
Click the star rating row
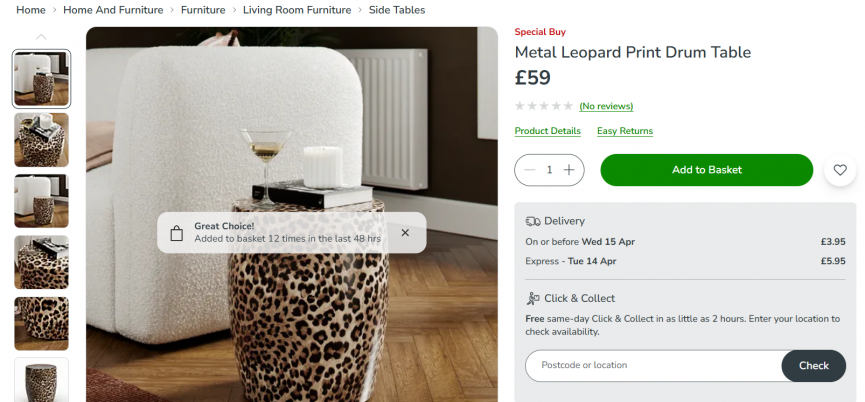(x=543, y=106)
